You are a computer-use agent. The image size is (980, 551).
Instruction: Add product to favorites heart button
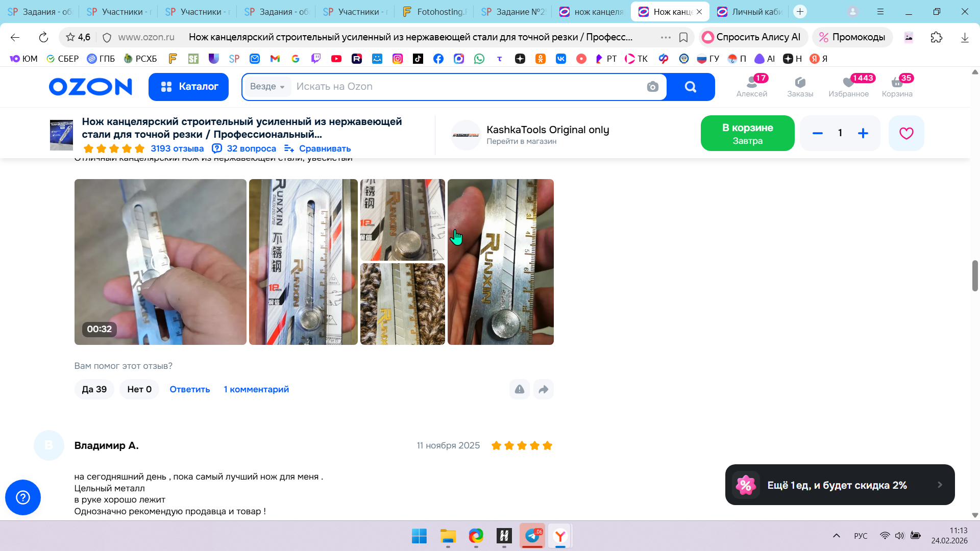[x=906, y=133]
